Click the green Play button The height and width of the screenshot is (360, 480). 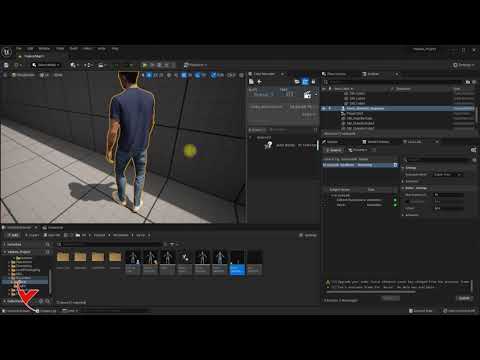145,65
